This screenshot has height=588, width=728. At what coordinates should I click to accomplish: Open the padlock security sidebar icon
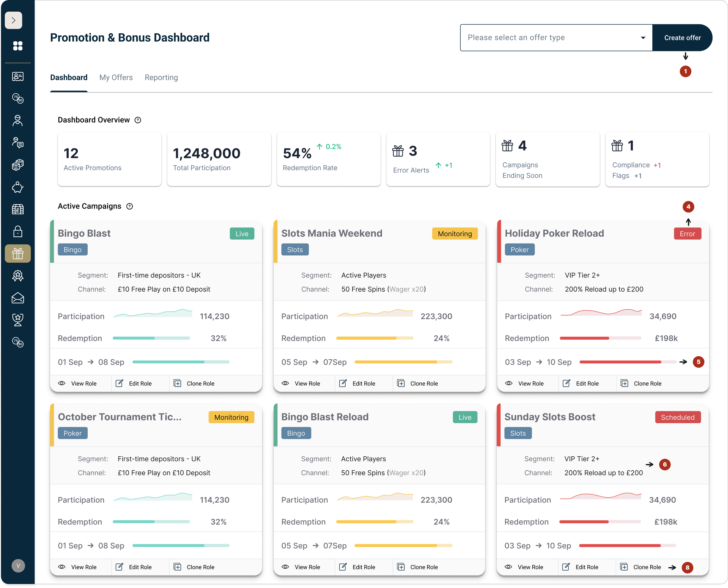[x=17, y=232]
